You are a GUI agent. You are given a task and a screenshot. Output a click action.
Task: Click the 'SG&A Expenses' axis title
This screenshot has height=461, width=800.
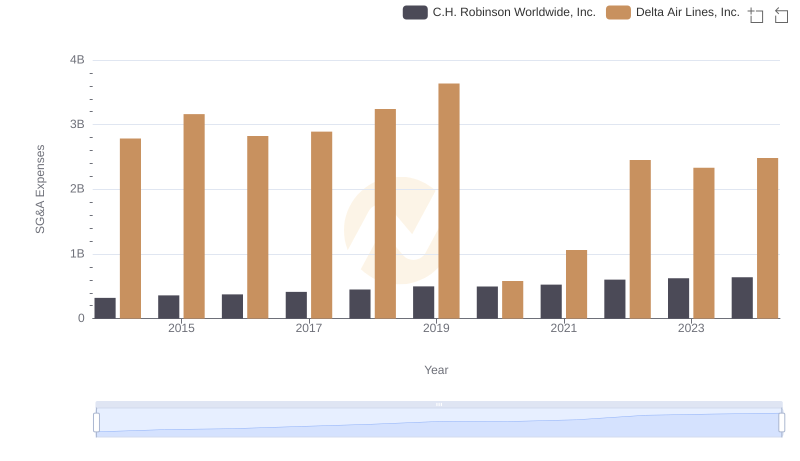click(x=40, y=189)
